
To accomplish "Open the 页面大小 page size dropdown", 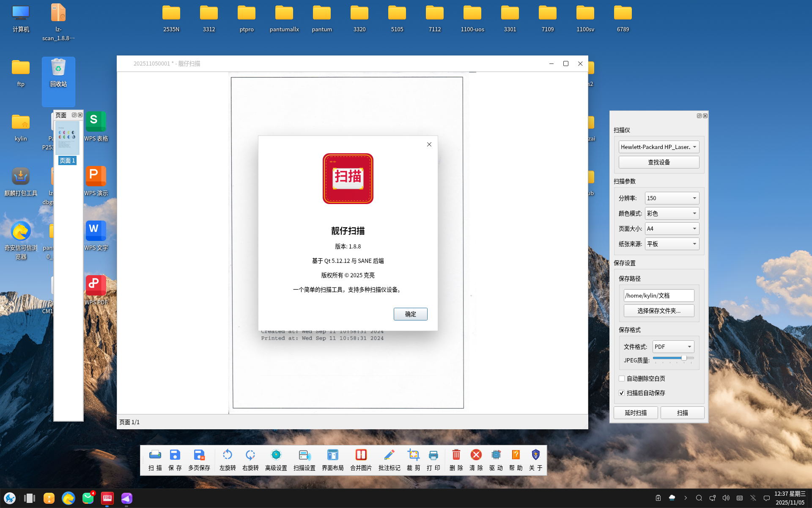I will 672,229.
